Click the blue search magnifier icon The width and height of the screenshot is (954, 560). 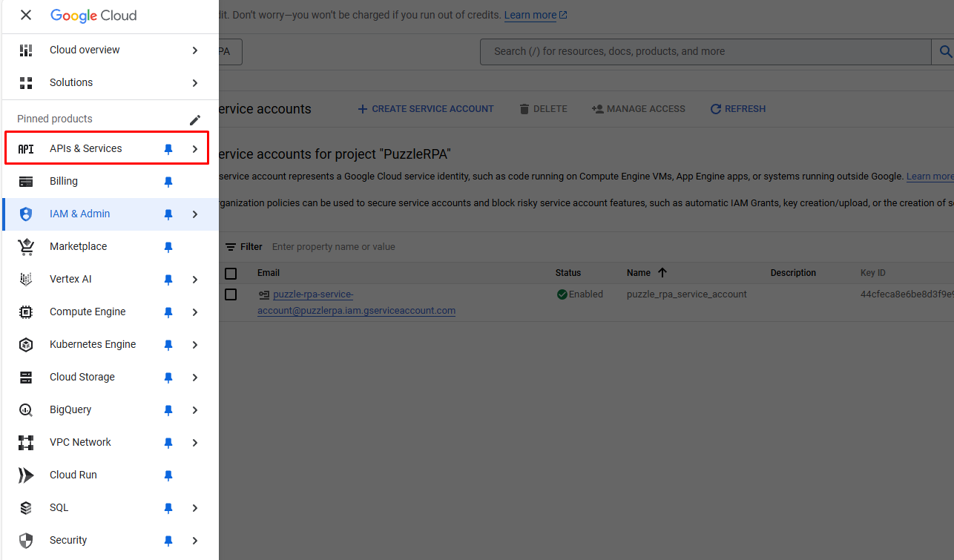[945, 51]
